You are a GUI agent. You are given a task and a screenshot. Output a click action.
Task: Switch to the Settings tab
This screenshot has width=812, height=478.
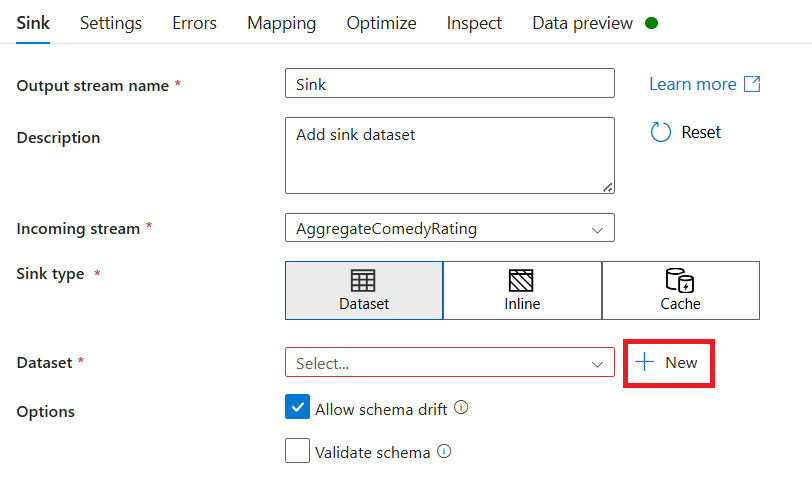[111, 22]
